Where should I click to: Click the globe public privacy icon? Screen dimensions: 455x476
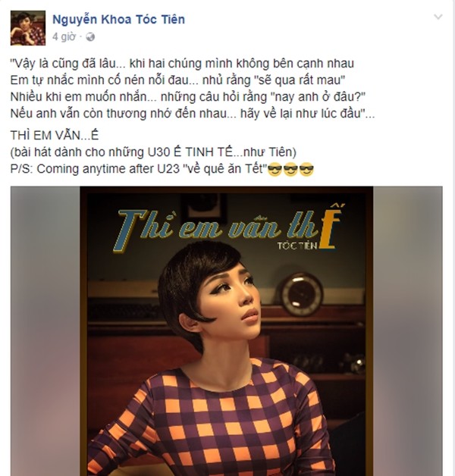[90, 37]
